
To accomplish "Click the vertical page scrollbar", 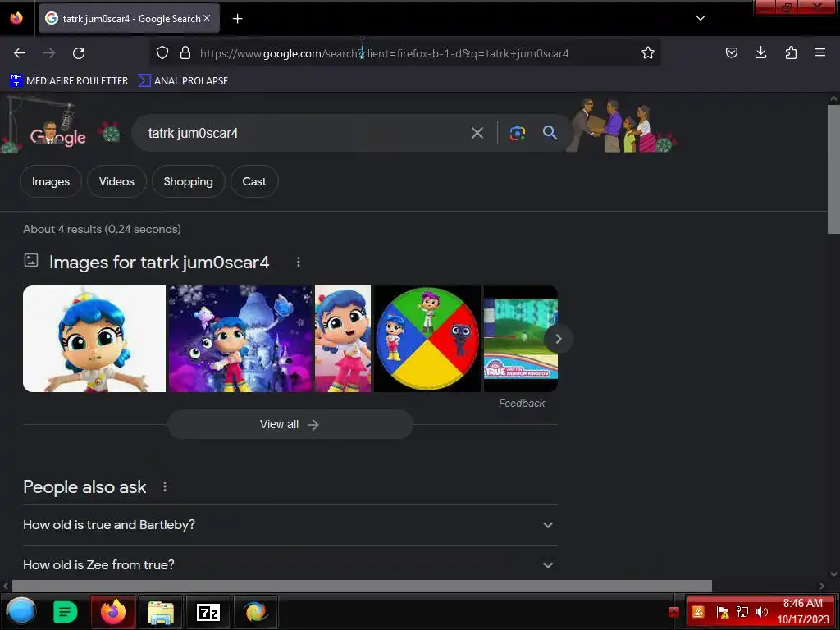I will pos(833,169).
